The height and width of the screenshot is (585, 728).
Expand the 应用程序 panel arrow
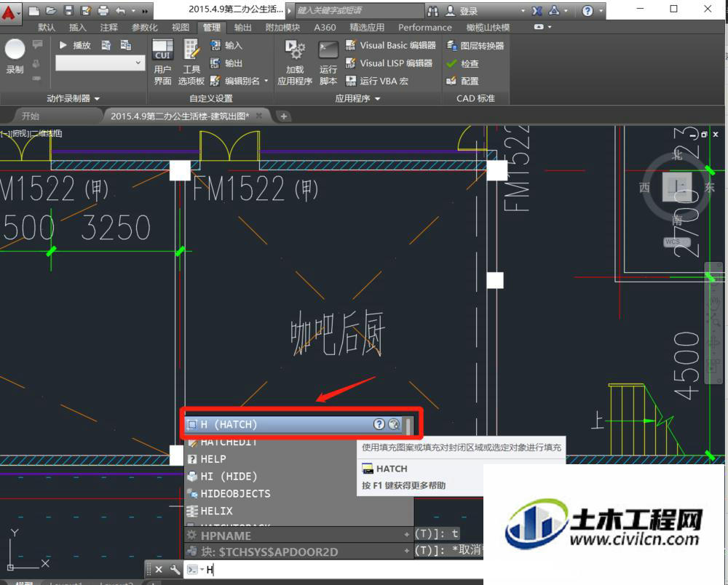pos(377,98)
